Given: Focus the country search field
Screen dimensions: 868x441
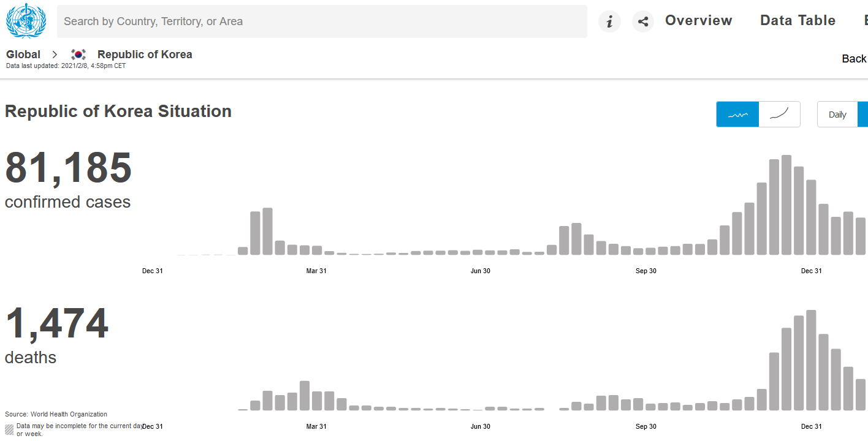Looking at the screenshot, I should click(x=322, y=21).
